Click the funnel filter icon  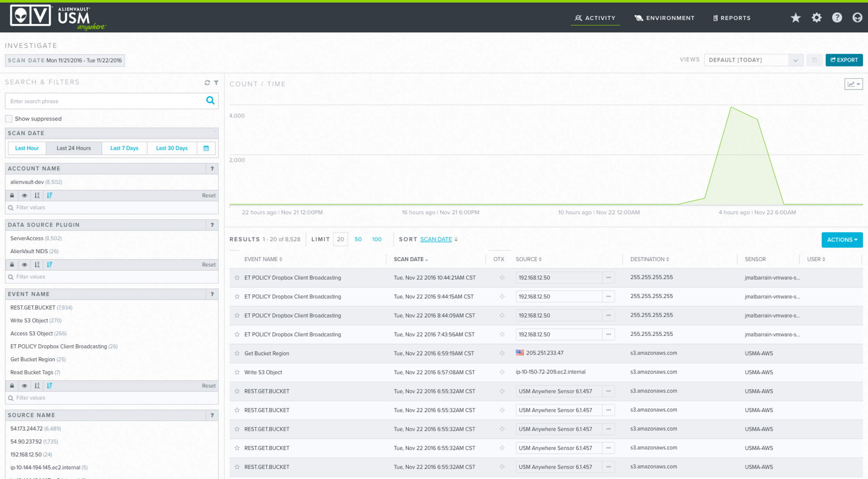(x=216, y=83)
